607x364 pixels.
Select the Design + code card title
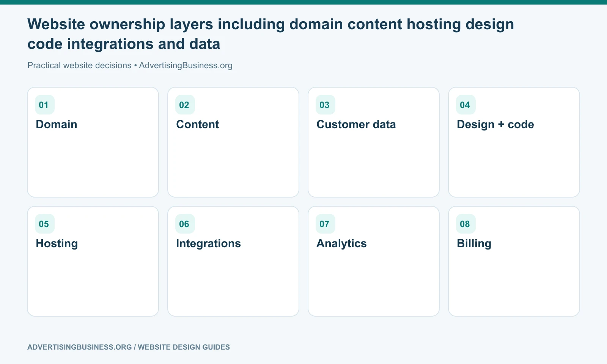tap(495, 124)
